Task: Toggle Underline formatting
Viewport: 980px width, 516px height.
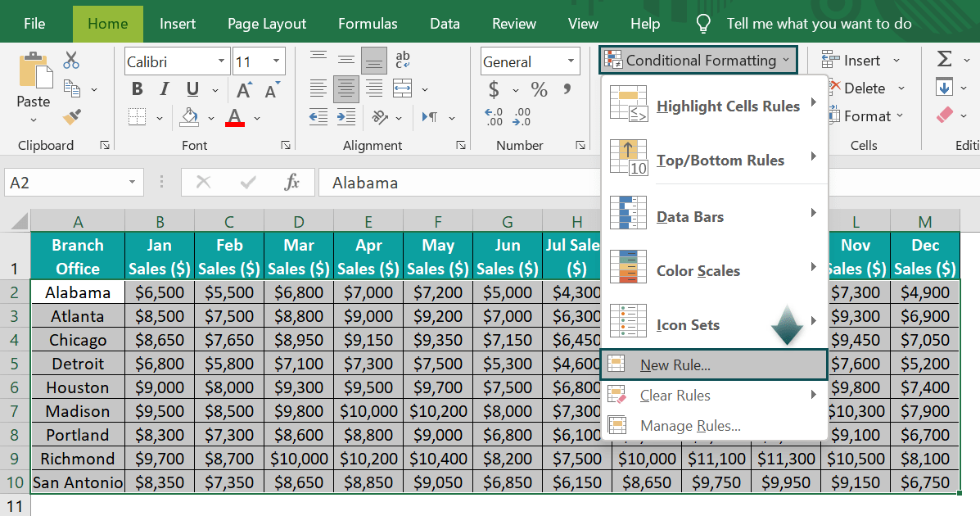Action: click(x=191, y=89)
